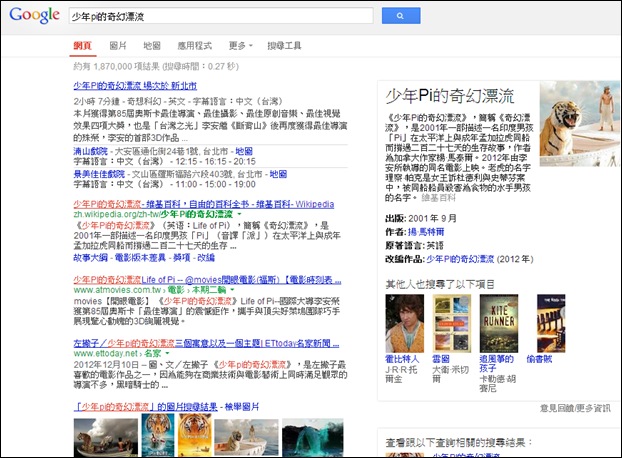Open the 維基百科 source link in panel
This screenshot has height=458, width=622.
coord(438,197)
